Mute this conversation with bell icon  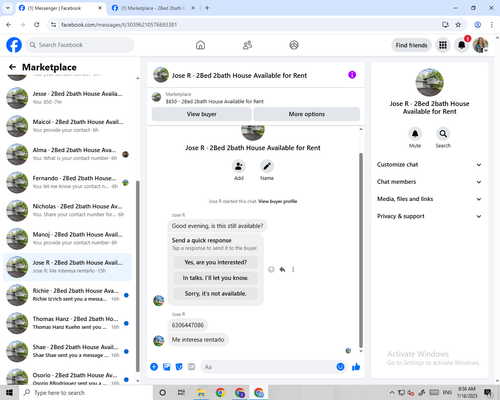pyautogui.click(x=415, y=134)
